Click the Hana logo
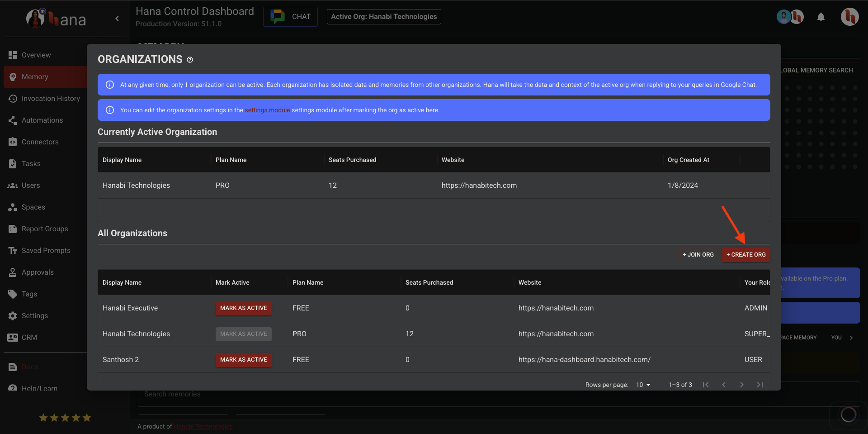 [x=56, y=19]
